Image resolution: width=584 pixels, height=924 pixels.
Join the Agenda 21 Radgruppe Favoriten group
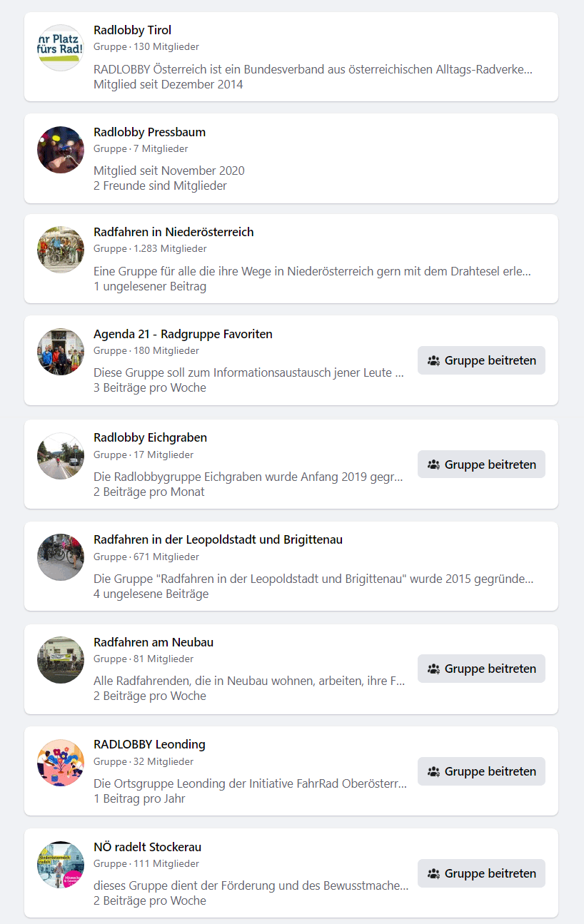[x=481, y=360]
